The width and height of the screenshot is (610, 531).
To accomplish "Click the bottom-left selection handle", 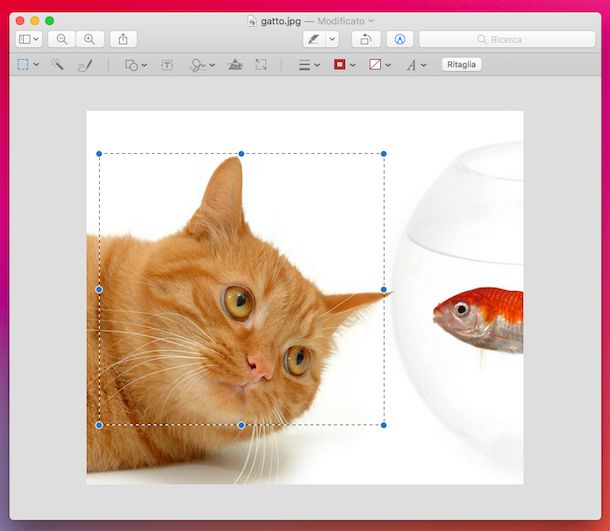I will pos(99,425).
